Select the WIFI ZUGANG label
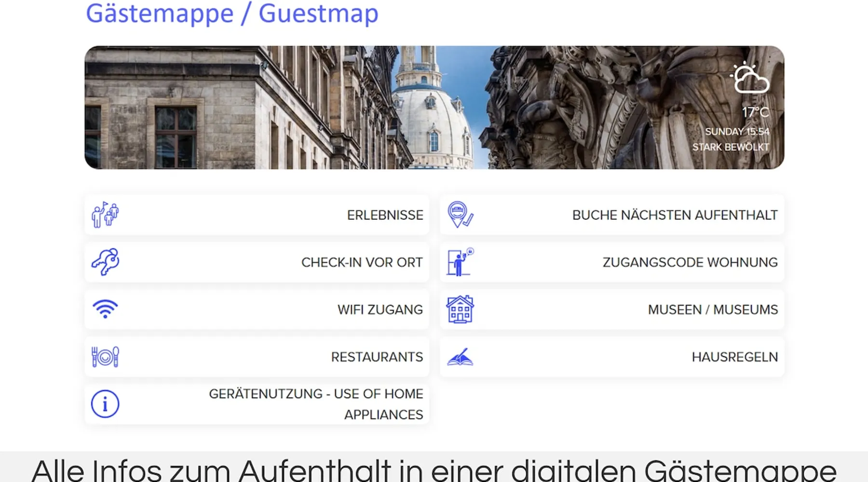Image resolution: width=868 pixels, height=482 pixels. point(380,309)
